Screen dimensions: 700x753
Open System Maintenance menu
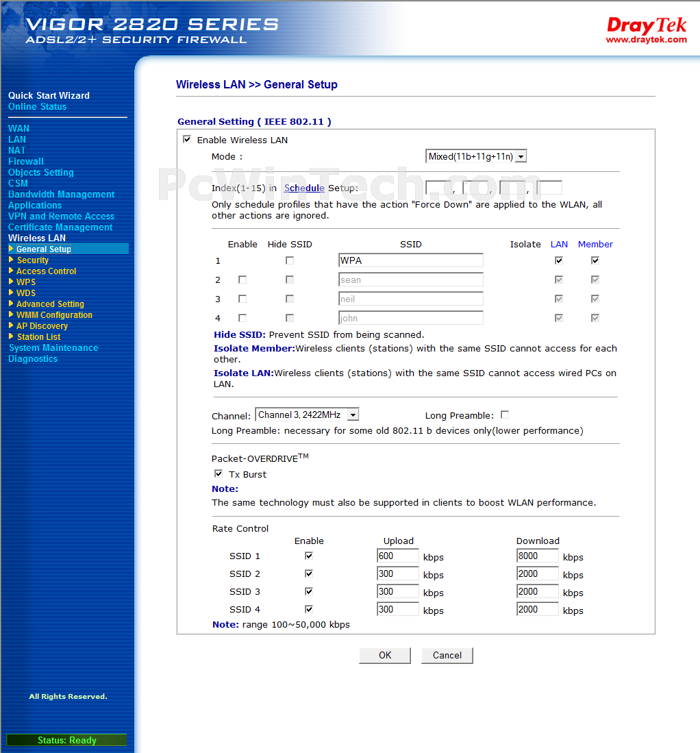53,347
